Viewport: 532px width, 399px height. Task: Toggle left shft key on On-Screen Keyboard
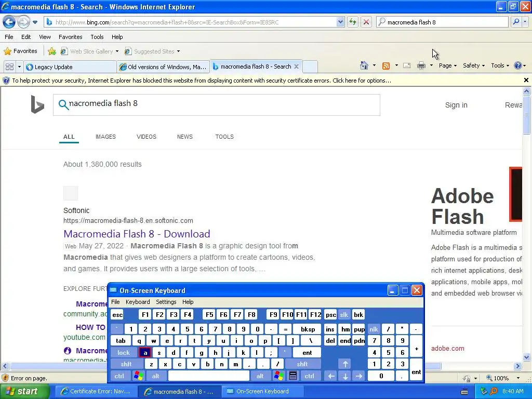(126, 364)
